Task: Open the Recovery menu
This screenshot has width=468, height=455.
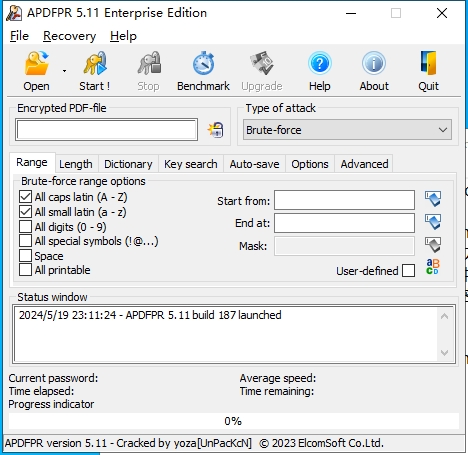Action: pos(69,36)
